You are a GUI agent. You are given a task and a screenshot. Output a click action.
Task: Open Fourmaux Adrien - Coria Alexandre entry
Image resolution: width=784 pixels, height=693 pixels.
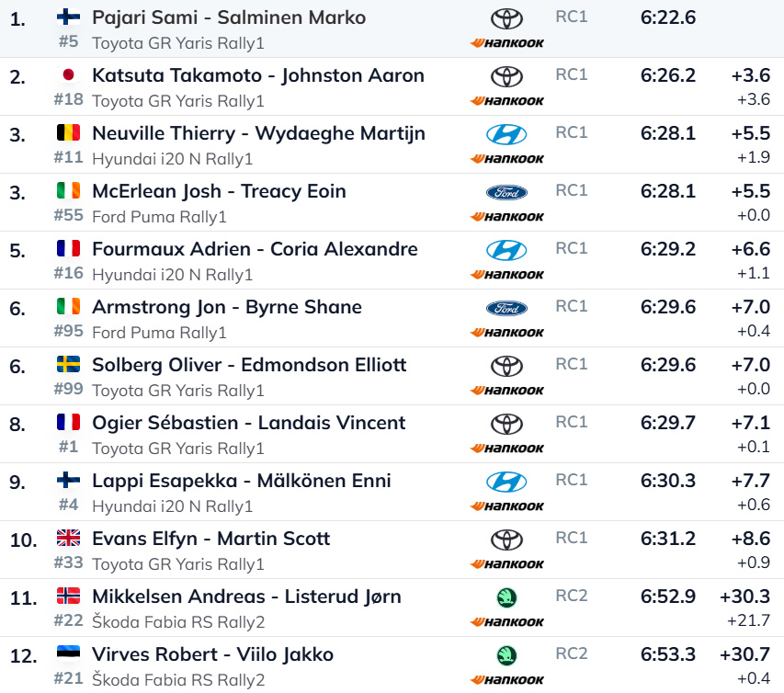(x=255, y=249)
